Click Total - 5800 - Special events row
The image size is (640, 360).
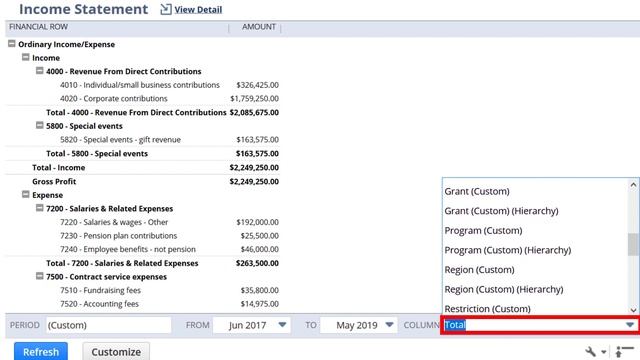pos(97,153)
